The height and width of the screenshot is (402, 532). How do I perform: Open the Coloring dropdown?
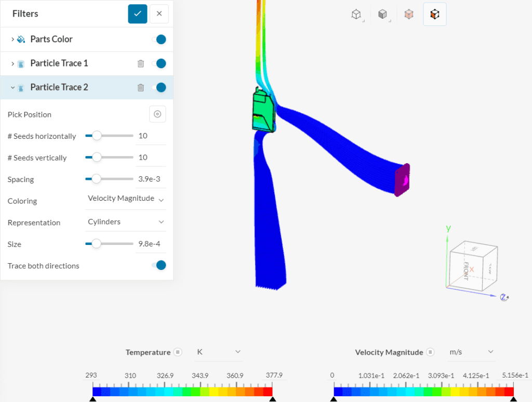point(125,199)
